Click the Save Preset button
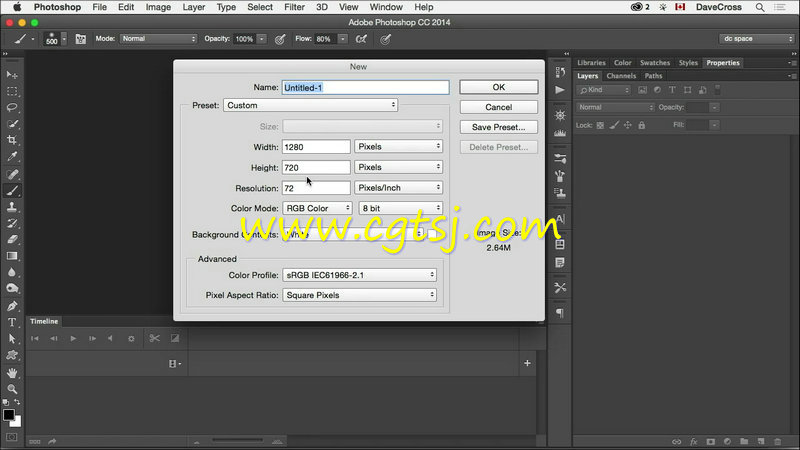Image resolution: width=800 pixels, height=450 pixels. point(498,127)
